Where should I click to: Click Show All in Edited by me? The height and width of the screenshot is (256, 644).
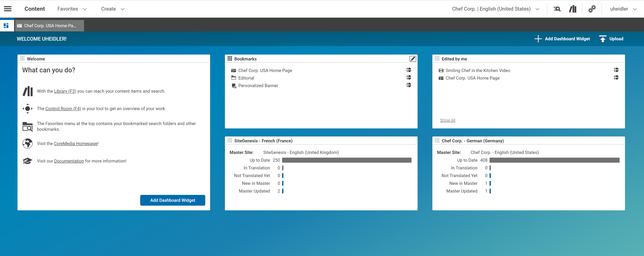coord(447,120)
